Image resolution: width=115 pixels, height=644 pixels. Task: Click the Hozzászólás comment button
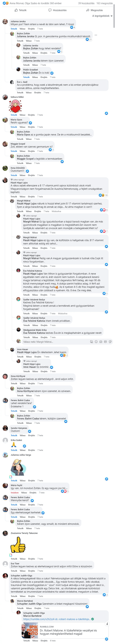tap(57, 10)
